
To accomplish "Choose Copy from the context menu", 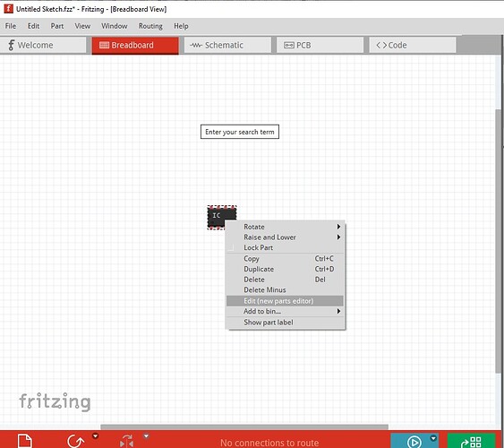I will [x=285, y=259].
